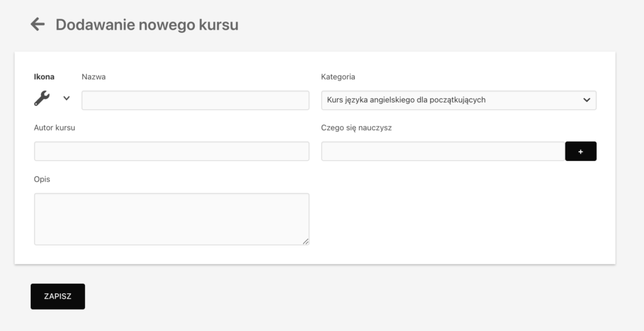Click the Autor kursu label
Viewport: 644px width, 331px height.
tap(55, 128)
